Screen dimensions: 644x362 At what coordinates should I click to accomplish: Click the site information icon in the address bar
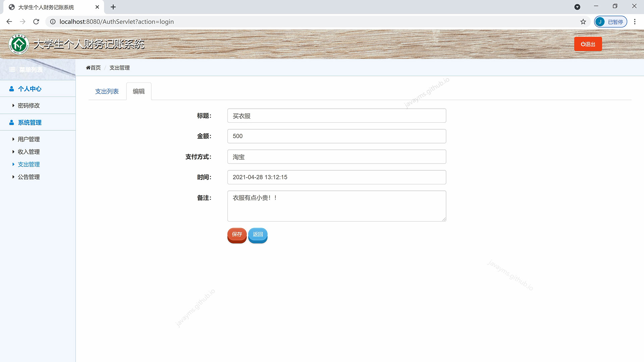point(53,22)
